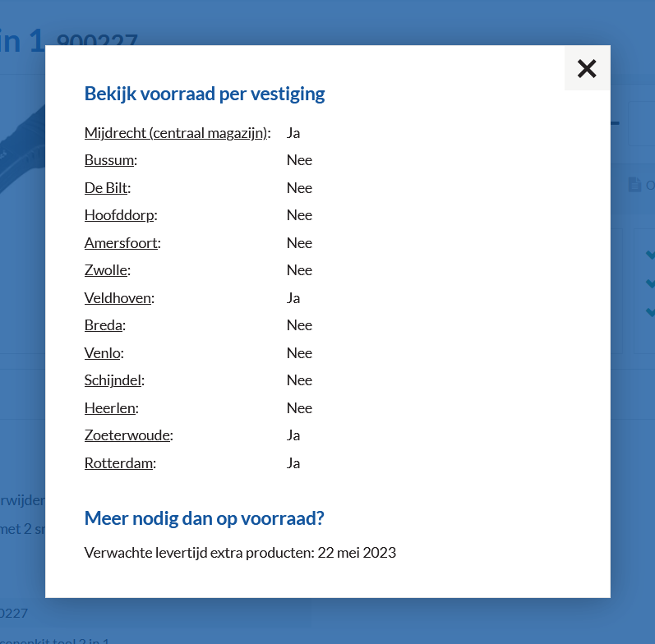655x644 pixels.
Task: Click the document icon behind the popup
Action: click(x=634, y=185)
